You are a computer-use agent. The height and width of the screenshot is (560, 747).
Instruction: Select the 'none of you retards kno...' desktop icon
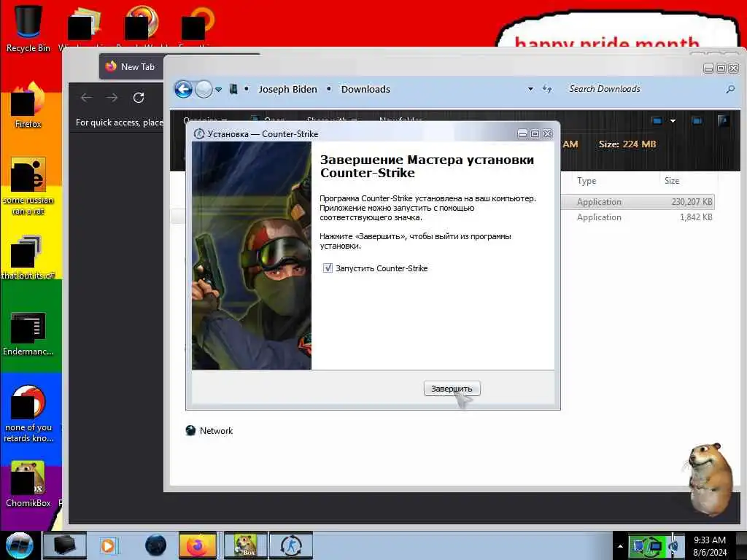coord(28,413)
